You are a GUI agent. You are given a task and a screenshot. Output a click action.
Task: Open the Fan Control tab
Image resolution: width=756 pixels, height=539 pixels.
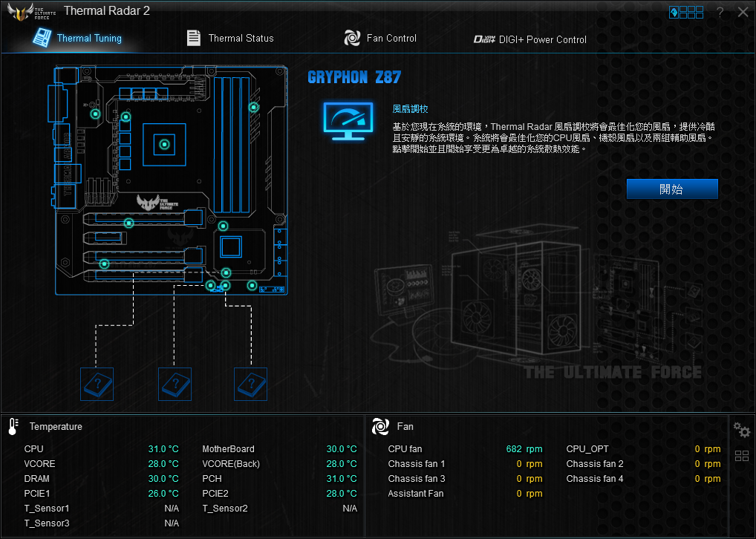click(x=380, y=39)
